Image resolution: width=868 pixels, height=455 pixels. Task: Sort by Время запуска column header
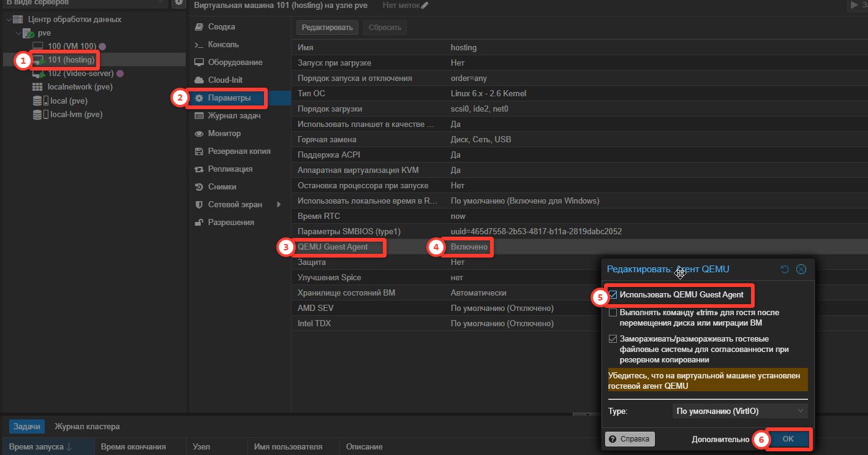click(40, 447)
